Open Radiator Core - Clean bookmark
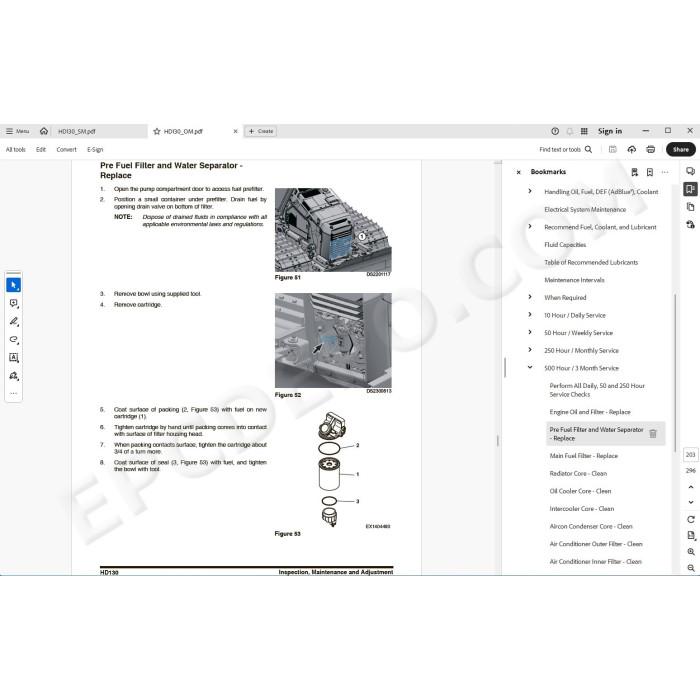The width and height of the screenshot is (700, 700). coord(578,473)
